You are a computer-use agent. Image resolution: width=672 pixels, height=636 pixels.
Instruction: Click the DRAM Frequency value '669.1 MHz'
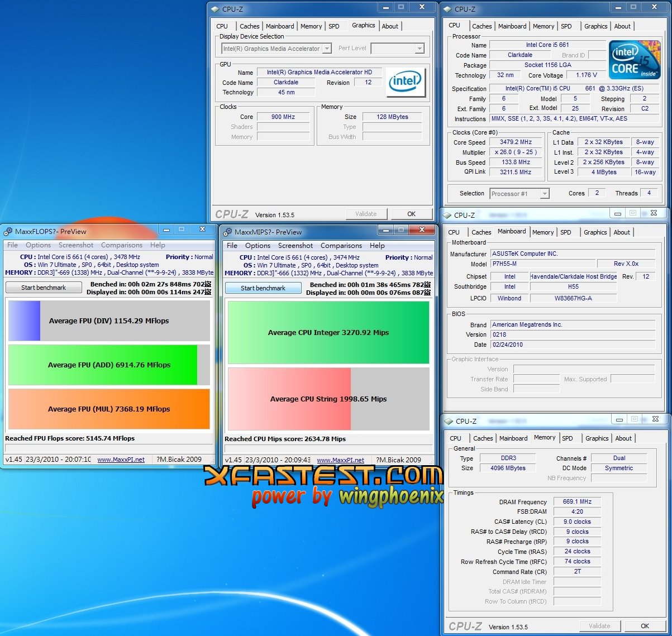577,501
